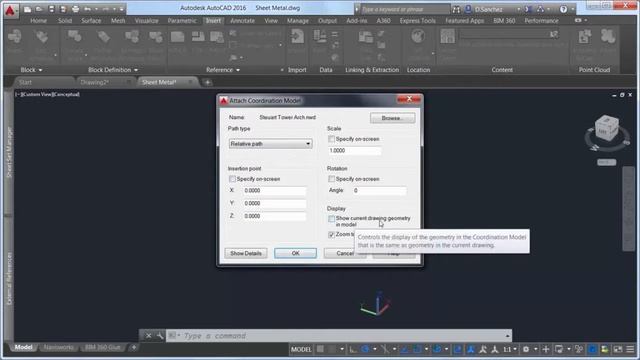Click the Show Details button
Screen dimensions: 640x360
coord(246,253)
